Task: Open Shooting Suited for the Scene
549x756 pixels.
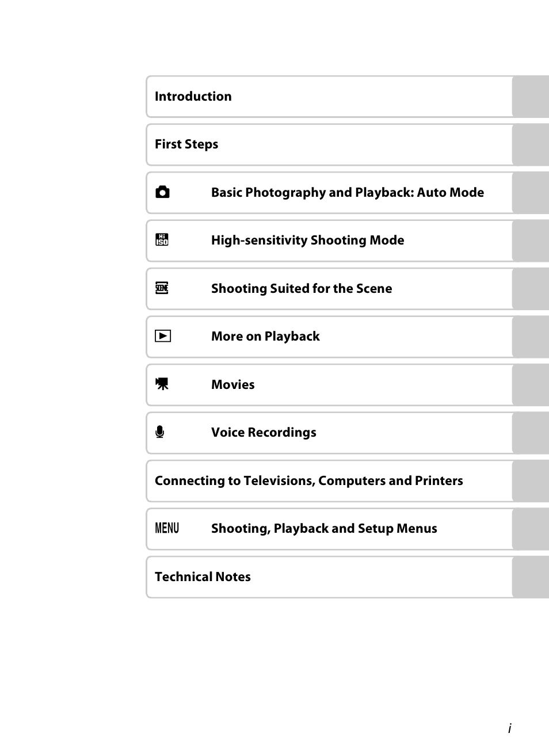Action: pyautogui.click(x=301, y=289)
